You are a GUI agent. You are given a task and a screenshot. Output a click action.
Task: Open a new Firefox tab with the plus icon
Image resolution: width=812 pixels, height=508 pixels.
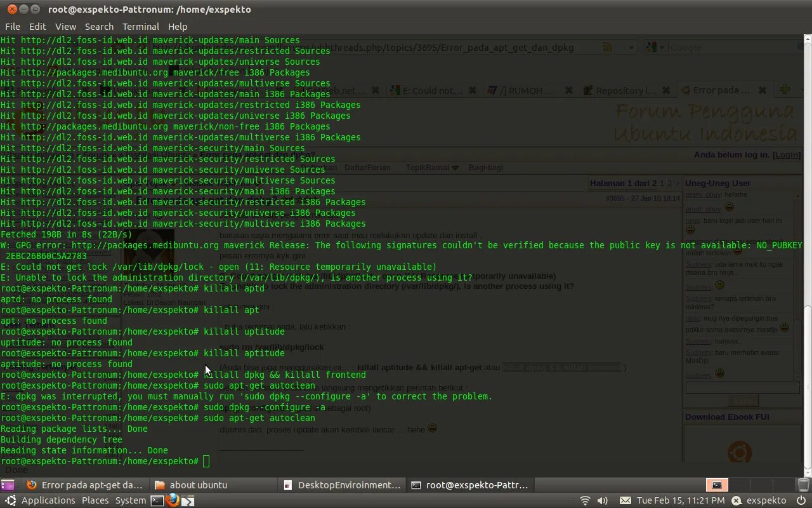(785, 90)
